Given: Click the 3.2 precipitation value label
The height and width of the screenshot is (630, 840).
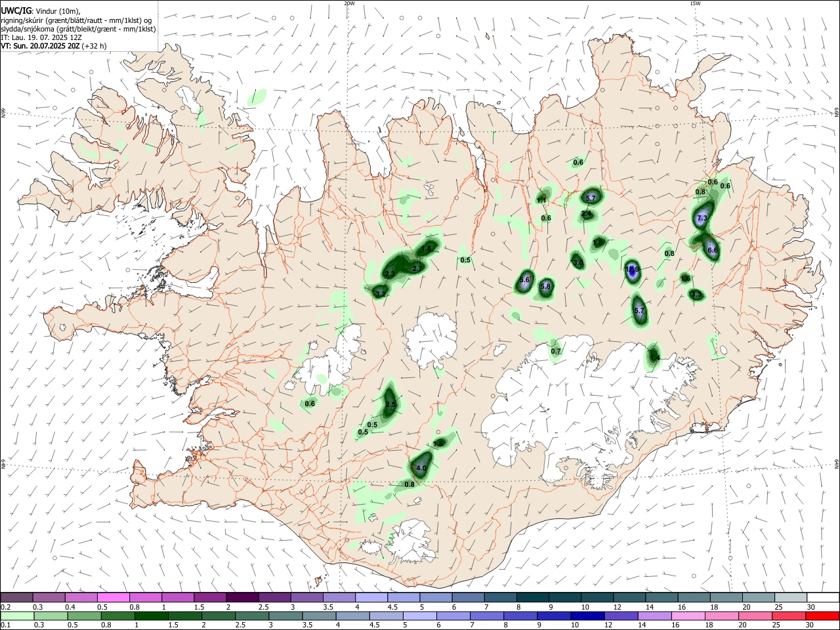Looking at the screenshot, I should 381,293.
